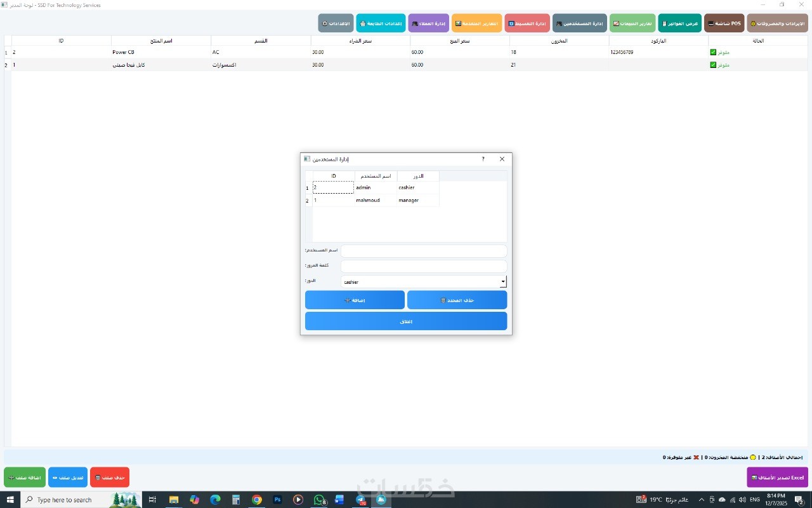Click the weather widget showing 19°C
The height and width of the screenshot is (508, 812).
[x=662, y=500]
